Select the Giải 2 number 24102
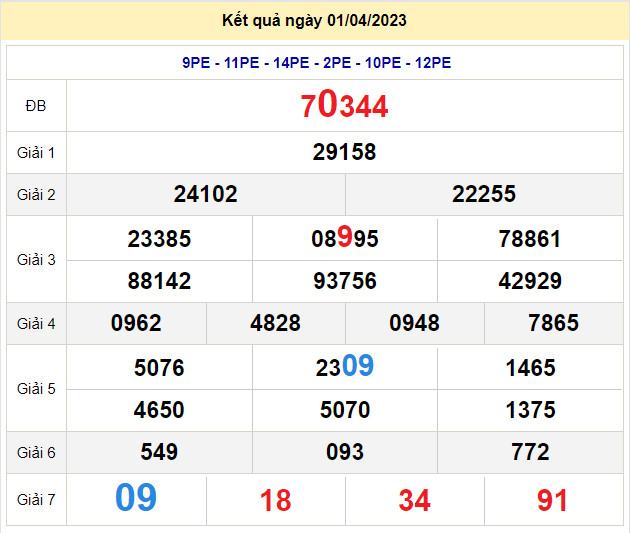The width and height of the screenshot is (630, 533). tap(205, 194)
